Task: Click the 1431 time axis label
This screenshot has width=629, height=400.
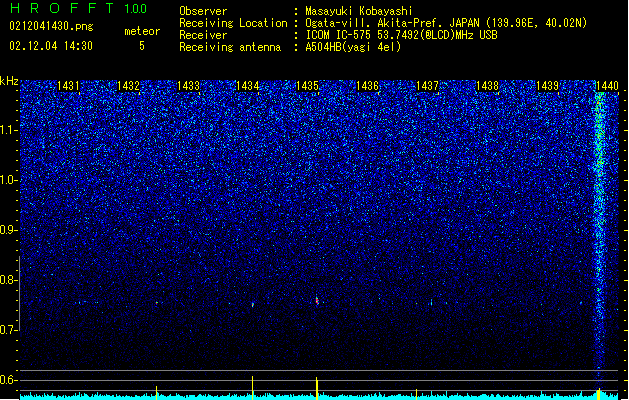Action: [x=68, y=86]
